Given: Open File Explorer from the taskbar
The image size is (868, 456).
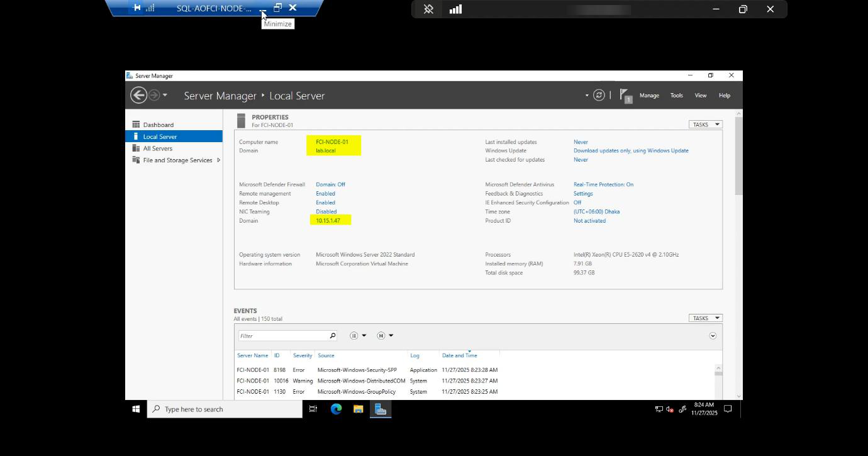Looking at the screenshot, I should (358, 409).
